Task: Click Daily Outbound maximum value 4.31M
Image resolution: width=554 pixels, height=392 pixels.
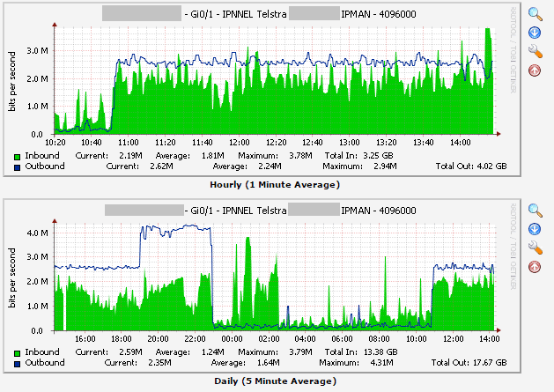Action: [381, 363]
